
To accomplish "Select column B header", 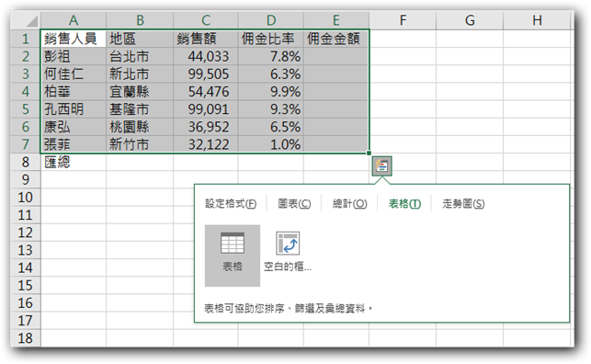I will point(140,20).
